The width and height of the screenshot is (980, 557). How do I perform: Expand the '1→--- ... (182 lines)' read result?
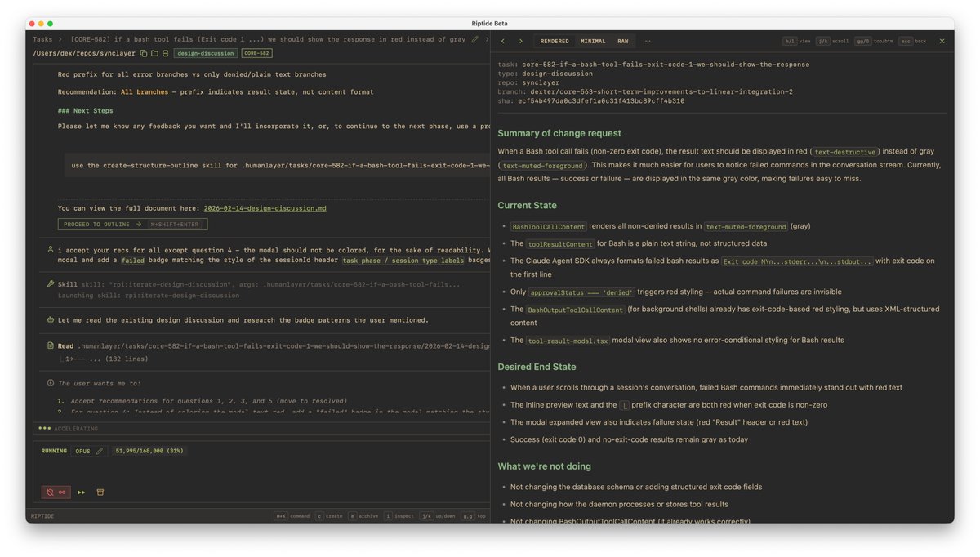[107, 359]
